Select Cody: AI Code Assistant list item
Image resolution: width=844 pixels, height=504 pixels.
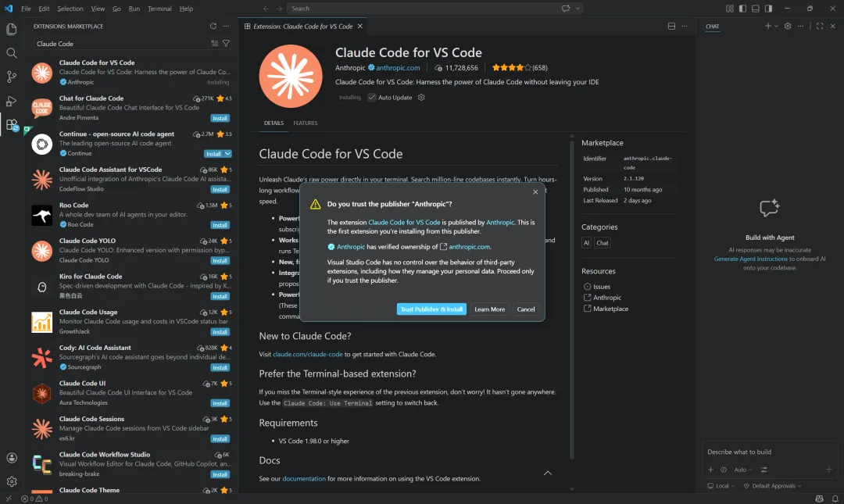(131, 358)
